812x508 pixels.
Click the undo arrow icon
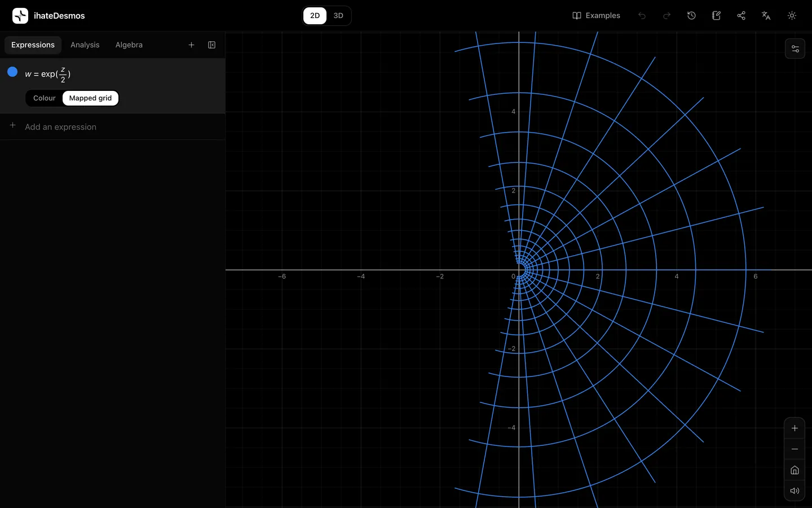(x=642, y=16)
